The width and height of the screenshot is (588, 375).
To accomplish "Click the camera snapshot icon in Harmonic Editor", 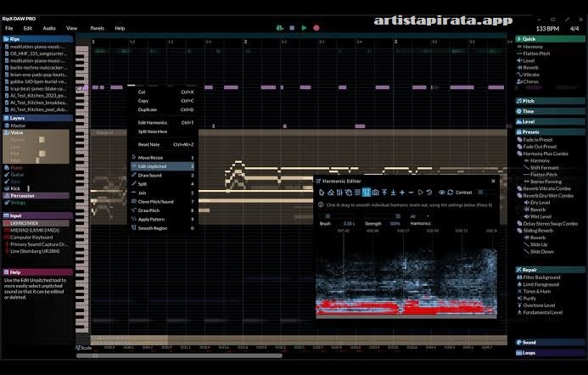I will [375, 193].
